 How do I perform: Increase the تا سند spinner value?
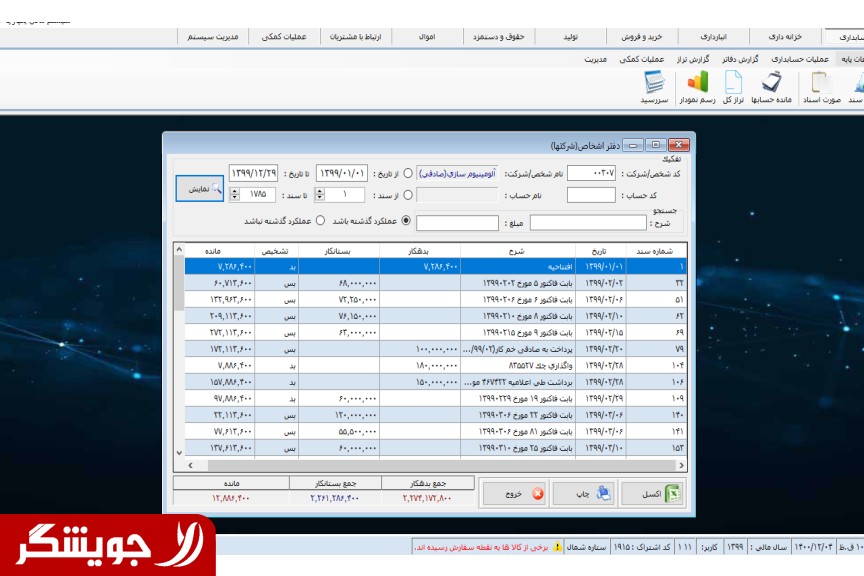click(x=235, y=191)
